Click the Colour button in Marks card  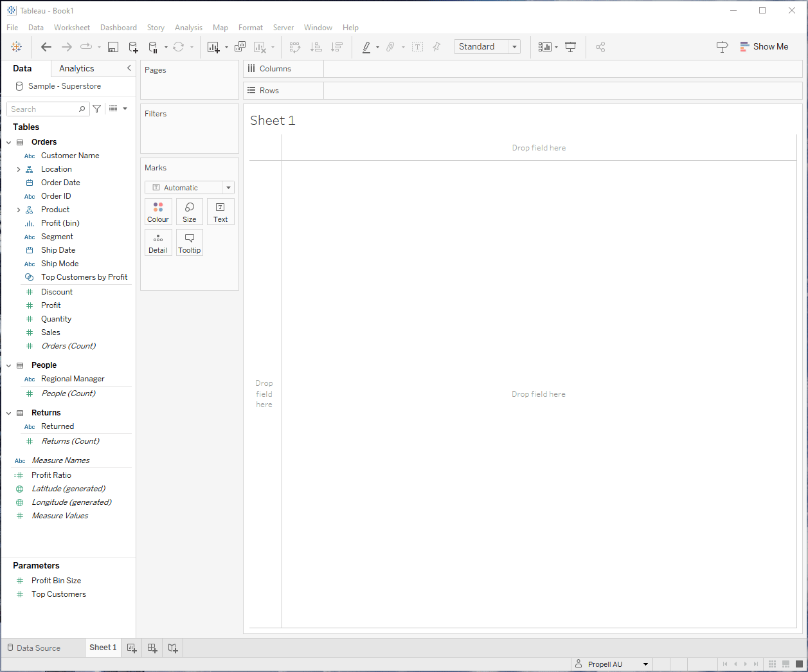(158, 212)
